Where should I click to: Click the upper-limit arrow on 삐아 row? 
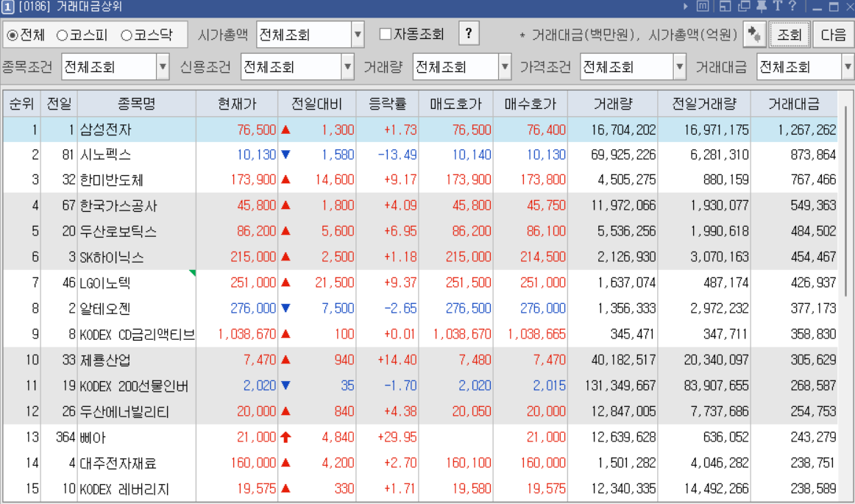coord(285,437)
